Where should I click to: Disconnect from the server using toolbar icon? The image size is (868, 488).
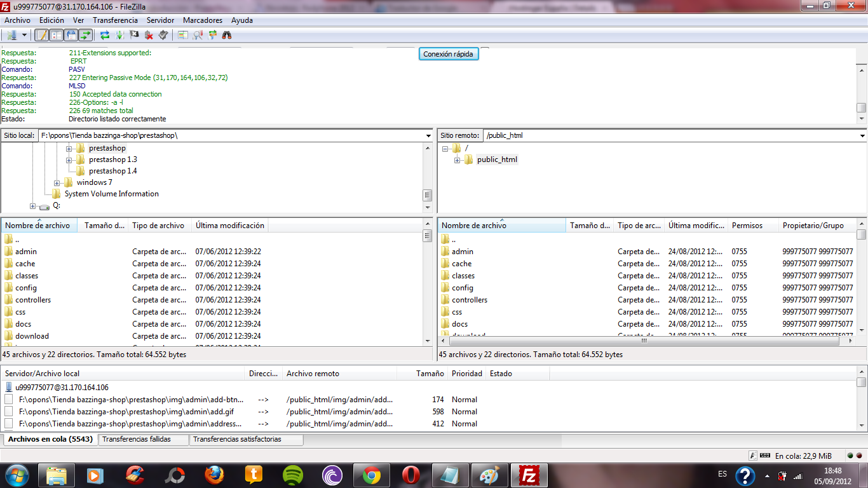click(x=149, y=35)
